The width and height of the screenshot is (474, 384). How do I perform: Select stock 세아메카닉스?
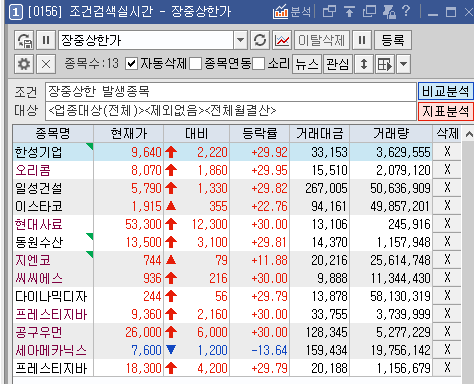click(x=51, y=350)
